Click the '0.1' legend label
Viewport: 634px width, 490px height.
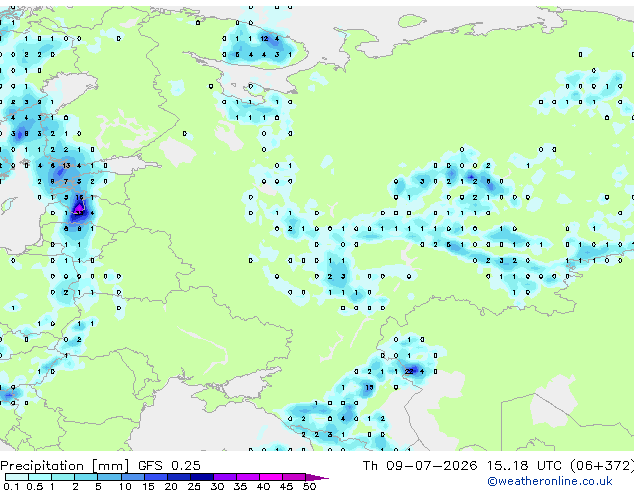pyautogui.click(x=10, y=486)
